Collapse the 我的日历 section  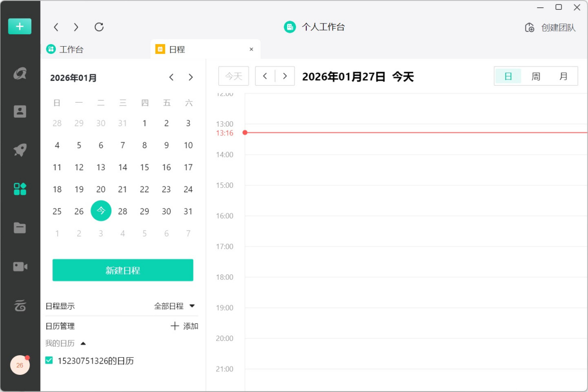pos(83,343)
